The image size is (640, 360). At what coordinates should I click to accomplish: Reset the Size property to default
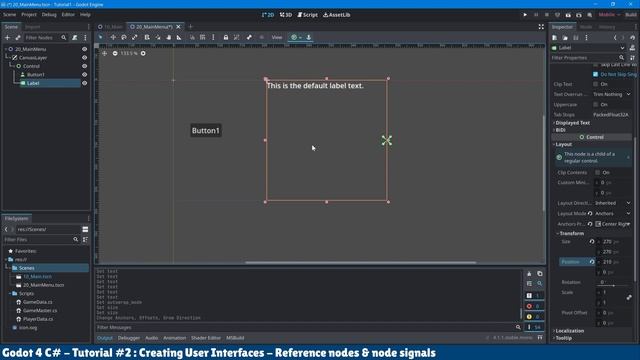pyautogui.click(x=592, y=242)
